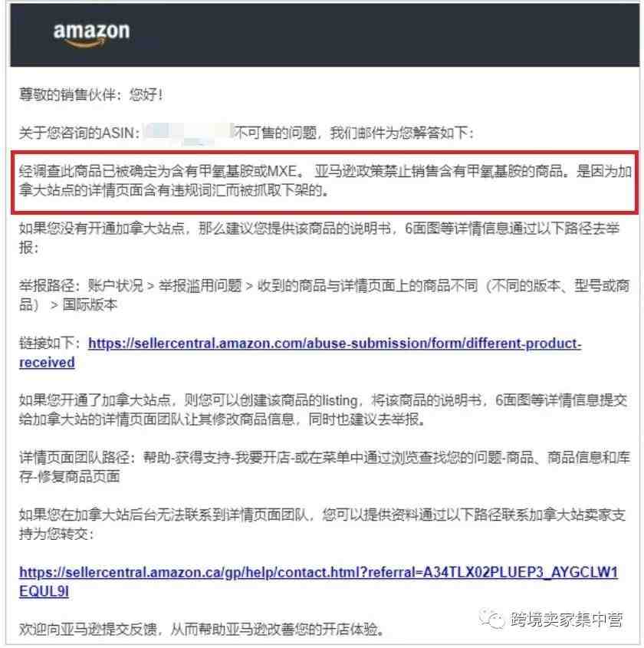The height and width of the screenshot is (648, 644).
Task: Click the red highlighted MXE policy paragraph
Action: pyautogui.click(x=325, y=182)
